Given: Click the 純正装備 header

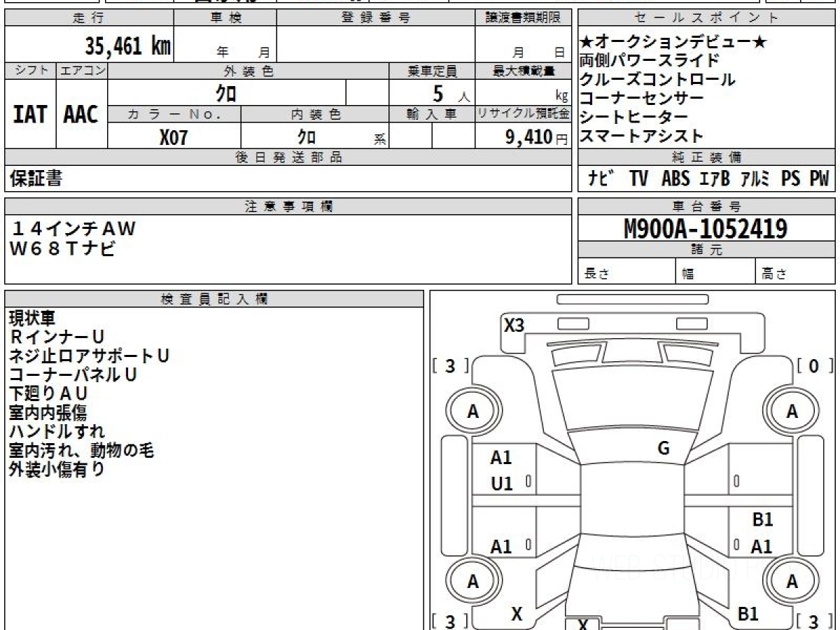Looking at the screenshot, I should point(706,157).
